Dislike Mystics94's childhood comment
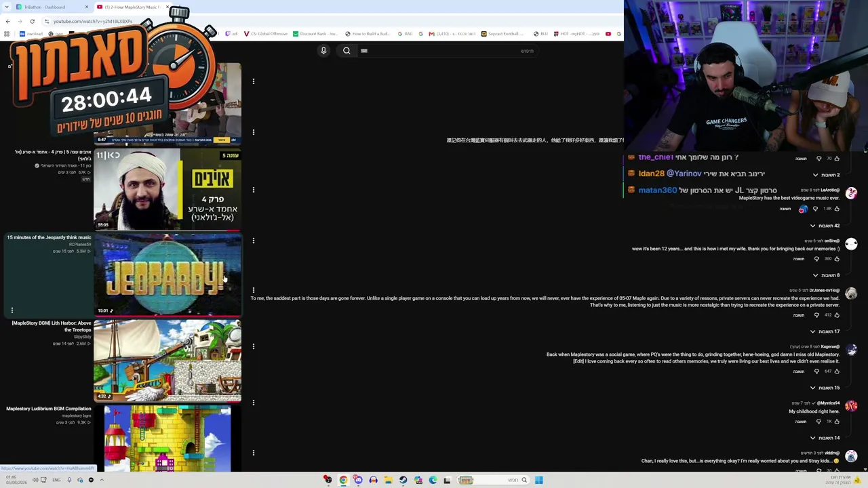868x488 pixels. pos(818,422)
